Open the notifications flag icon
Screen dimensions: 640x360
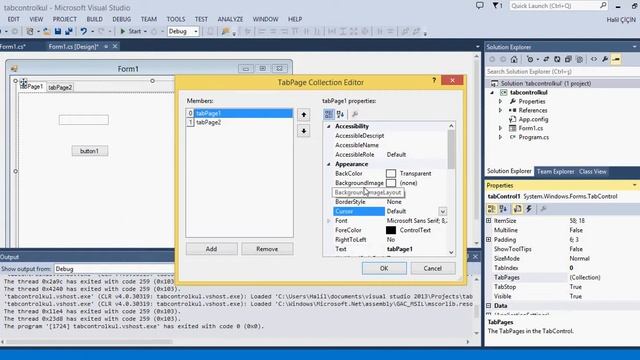pyautogui.click(x=496, y=6)
